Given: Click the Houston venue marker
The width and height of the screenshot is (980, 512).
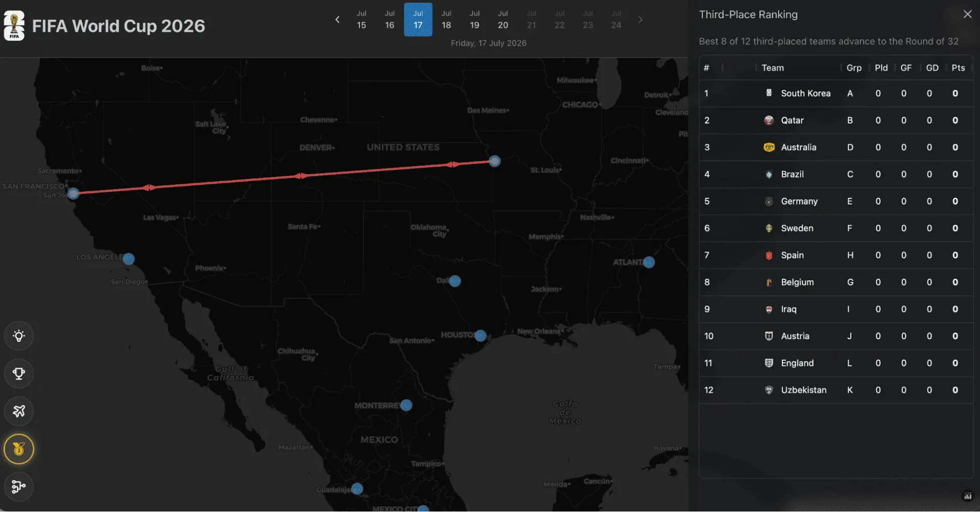Looking at the screenshot, I should click(480, 336).
